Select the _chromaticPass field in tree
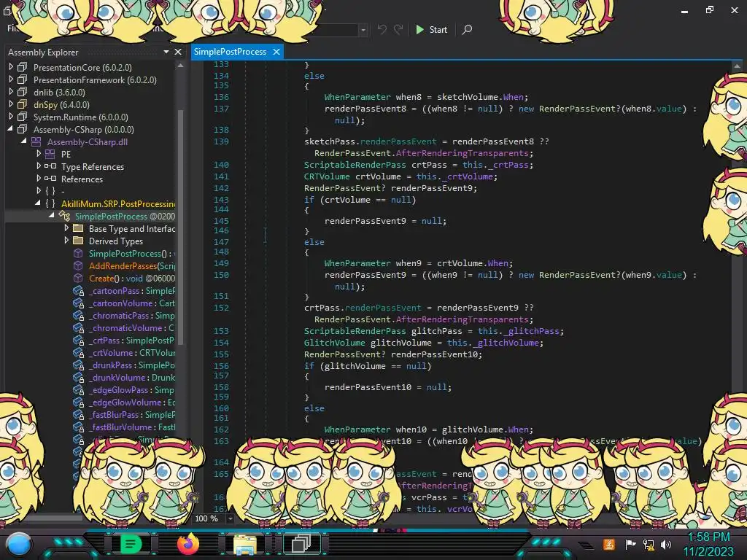The width and height of the screenshot is (747, 560). click(x=131, y=315)
